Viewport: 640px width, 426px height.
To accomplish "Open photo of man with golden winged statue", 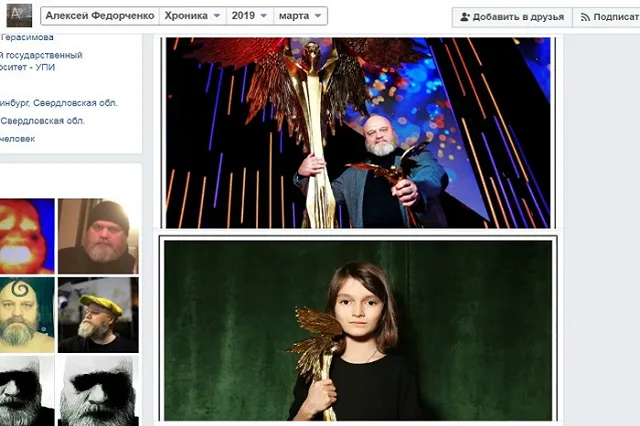I will pos(357,132).
